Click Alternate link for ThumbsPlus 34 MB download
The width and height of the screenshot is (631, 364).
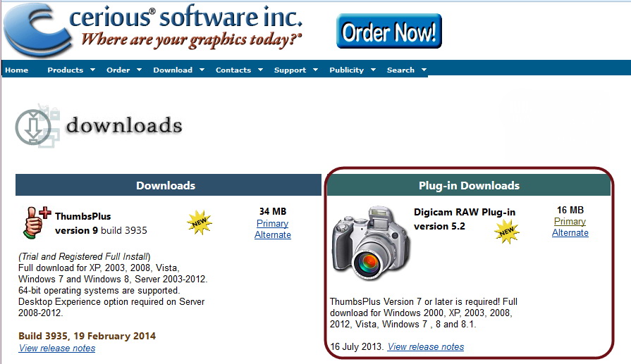click(272, 234)
